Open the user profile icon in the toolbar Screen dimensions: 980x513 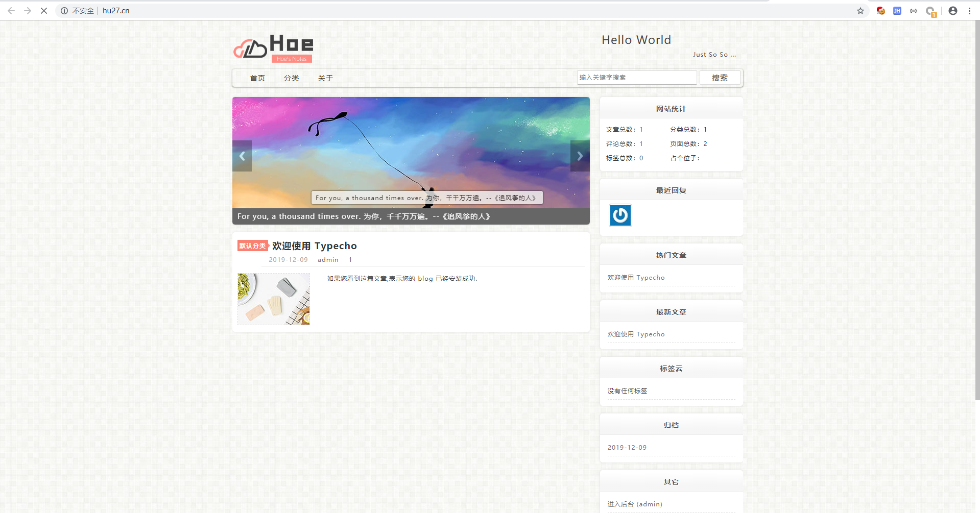pos(953,11)
